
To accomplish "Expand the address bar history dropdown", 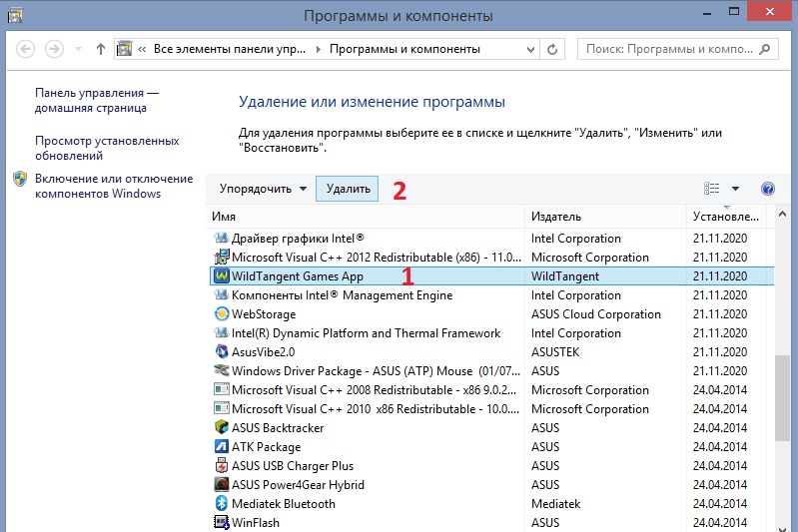I will [530, 49].
